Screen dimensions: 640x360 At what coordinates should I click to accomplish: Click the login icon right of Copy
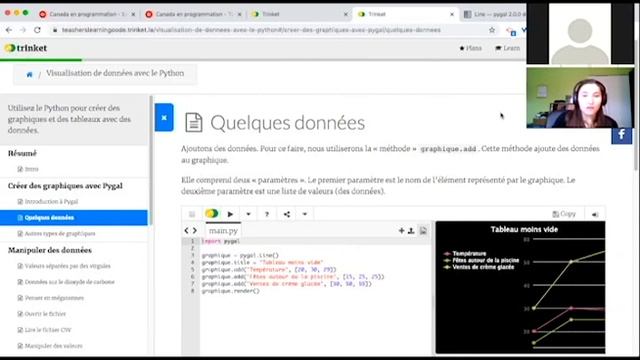click(595, 214)
